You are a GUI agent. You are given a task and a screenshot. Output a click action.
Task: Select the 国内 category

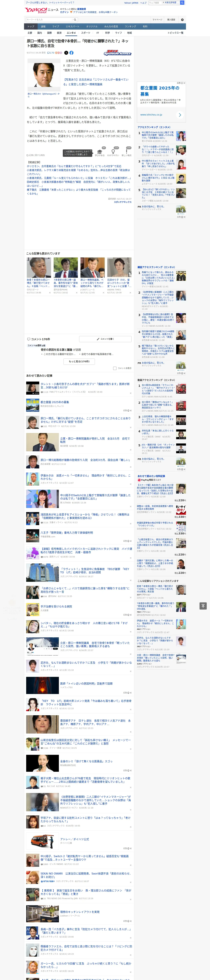(40, 33)
